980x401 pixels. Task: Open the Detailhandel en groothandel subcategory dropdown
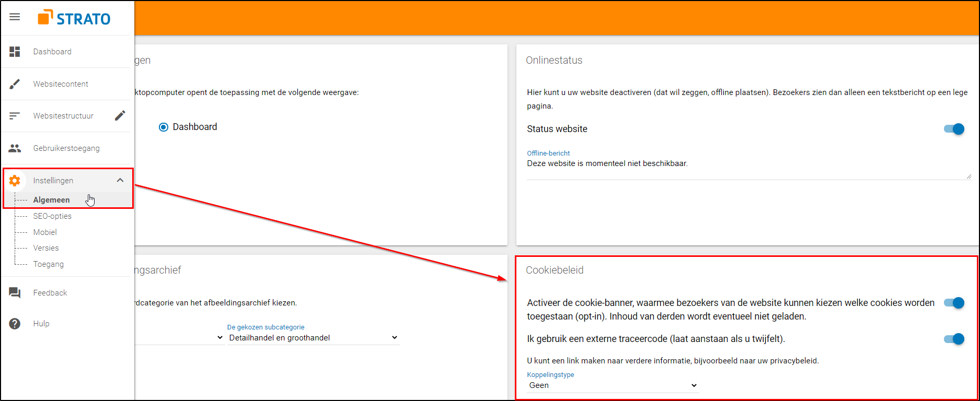tap(313, 338)
